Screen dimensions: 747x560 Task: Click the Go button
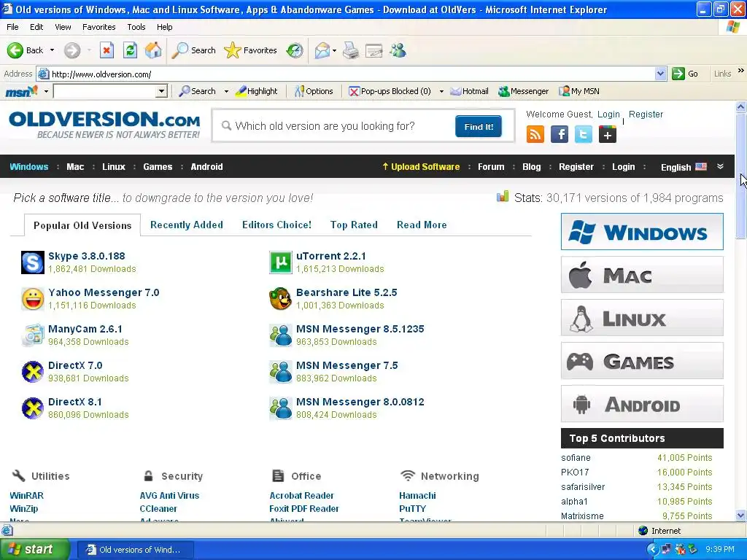685,74
